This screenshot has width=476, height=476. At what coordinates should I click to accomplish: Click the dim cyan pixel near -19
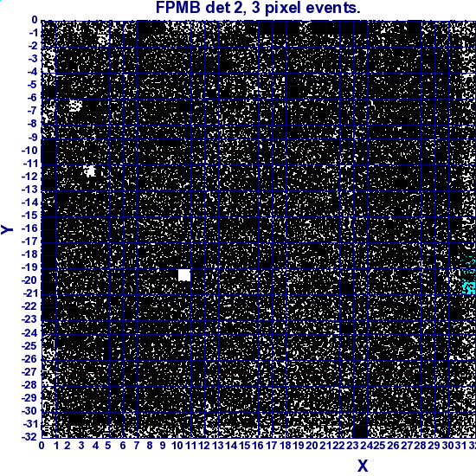point(469,262)
